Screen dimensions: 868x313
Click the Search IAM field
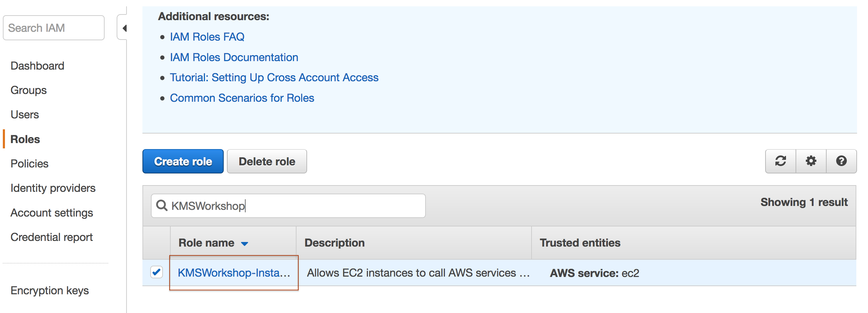pyautogui.click(x=54, y=28)
